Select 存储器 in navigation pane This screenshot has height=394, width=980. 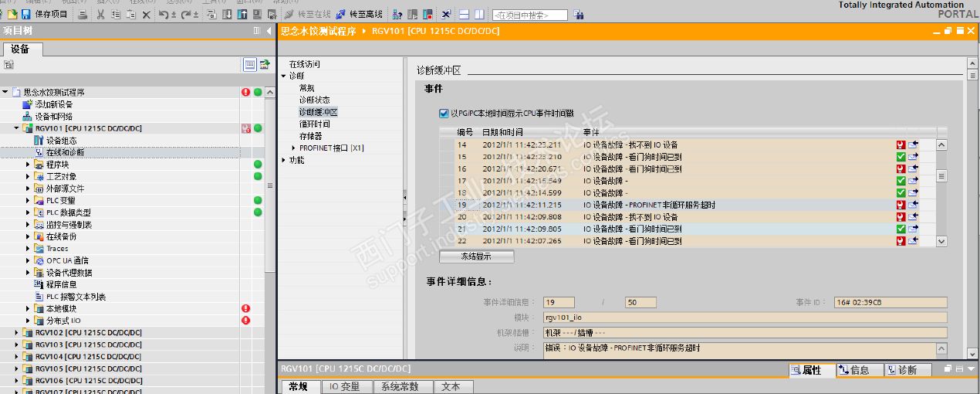(x=310, y=136)
